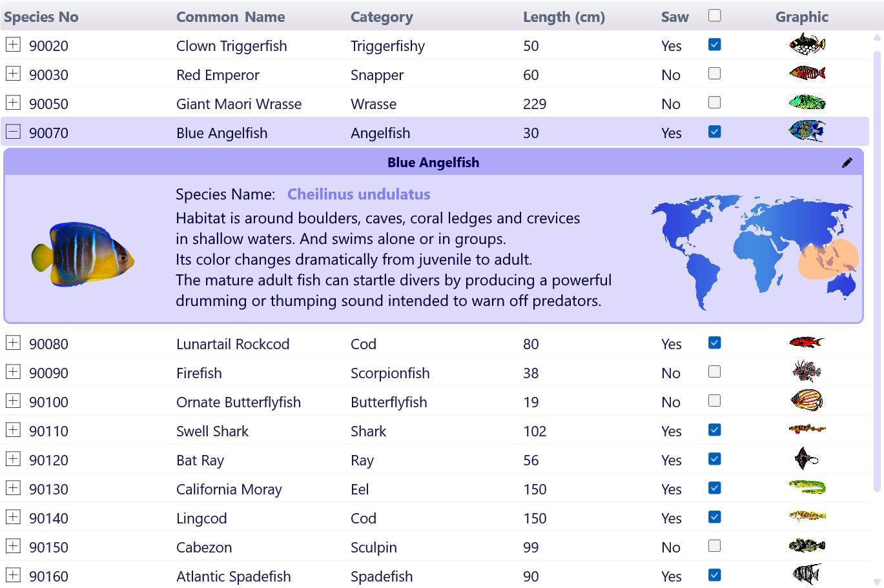The height and width of the screenshot is (588, 884).
Task: Click the Ornate Butterflyfish graphic icon
Action: 807,401
